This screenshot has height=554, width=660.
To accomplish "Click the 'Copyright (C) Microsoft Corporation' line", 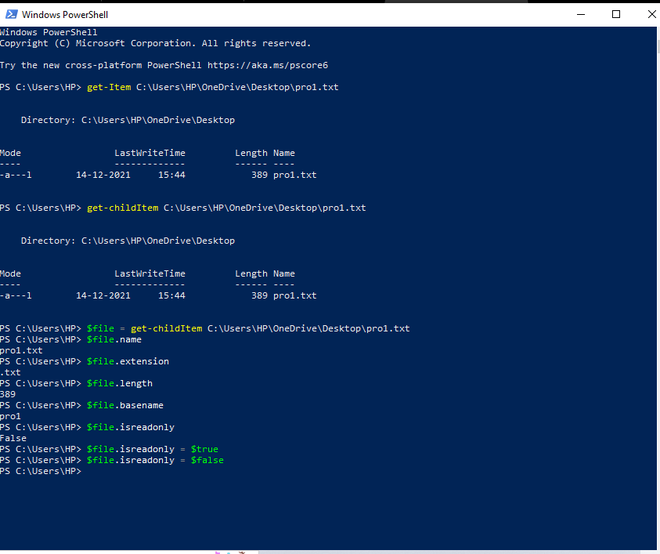I will pyautogui.click(x=155, y=43).
